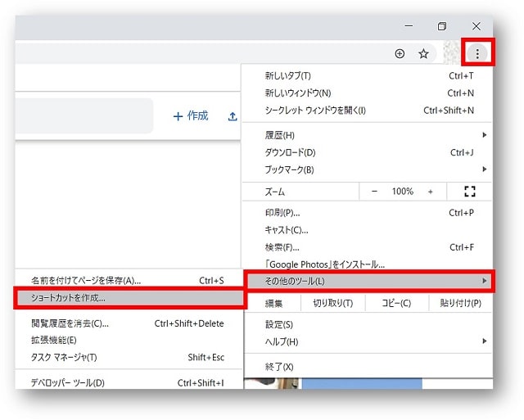Image resolution: width=524 pixels, height=420 pixels.
Task: Expand the 履歴(H) submenu
Action: coord(367,135)
